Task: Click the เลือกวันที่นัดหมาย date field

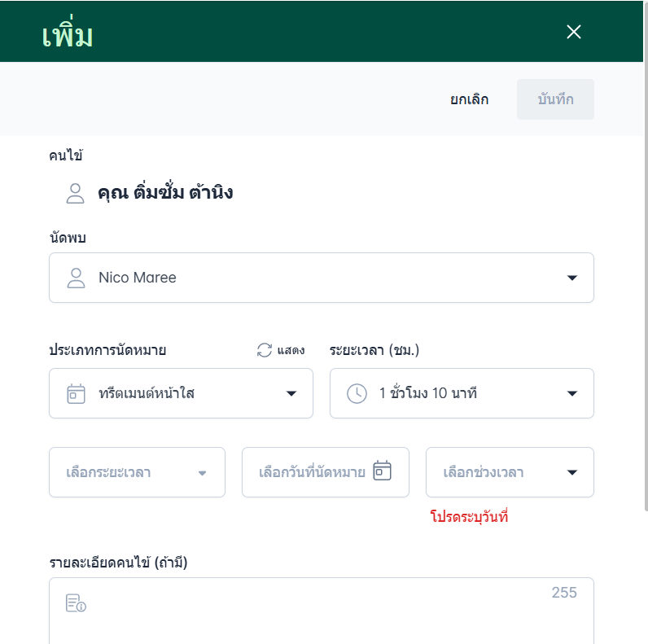Action: 312,472
